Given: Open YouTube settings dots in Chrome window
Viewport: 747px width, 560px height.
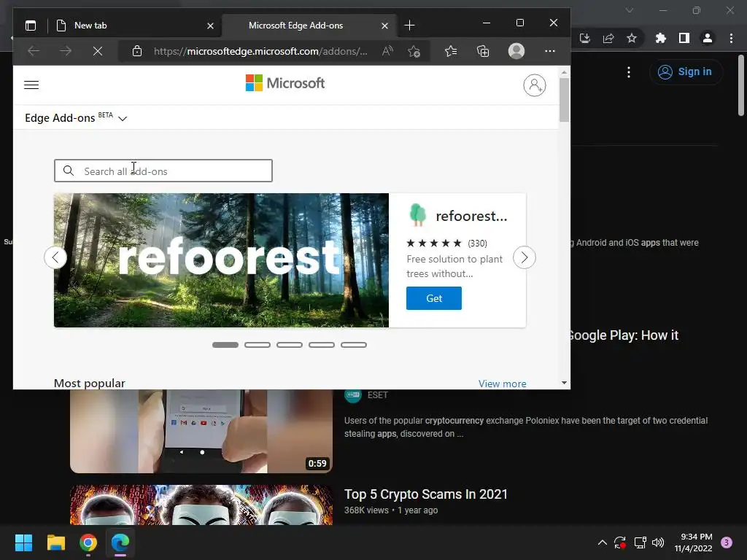Looking at the screenshot, I should pos(629,72).
